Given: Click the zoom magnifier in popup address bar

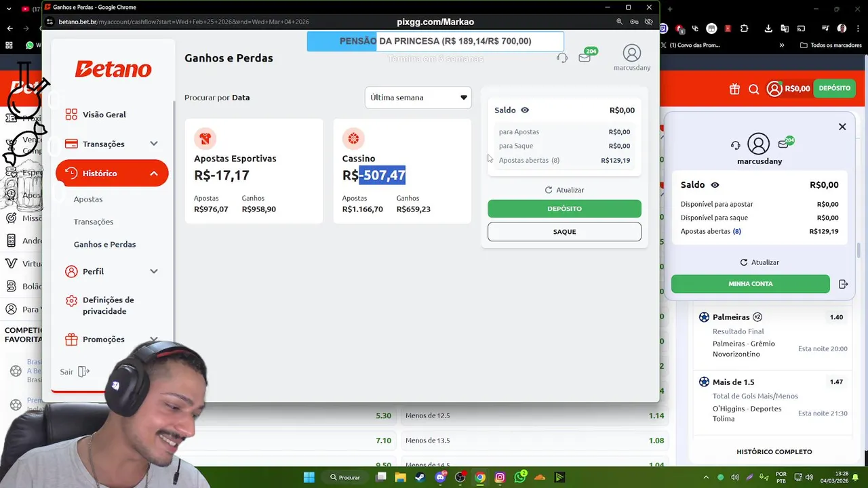Looking at the screenshot, I should (620, 22).
